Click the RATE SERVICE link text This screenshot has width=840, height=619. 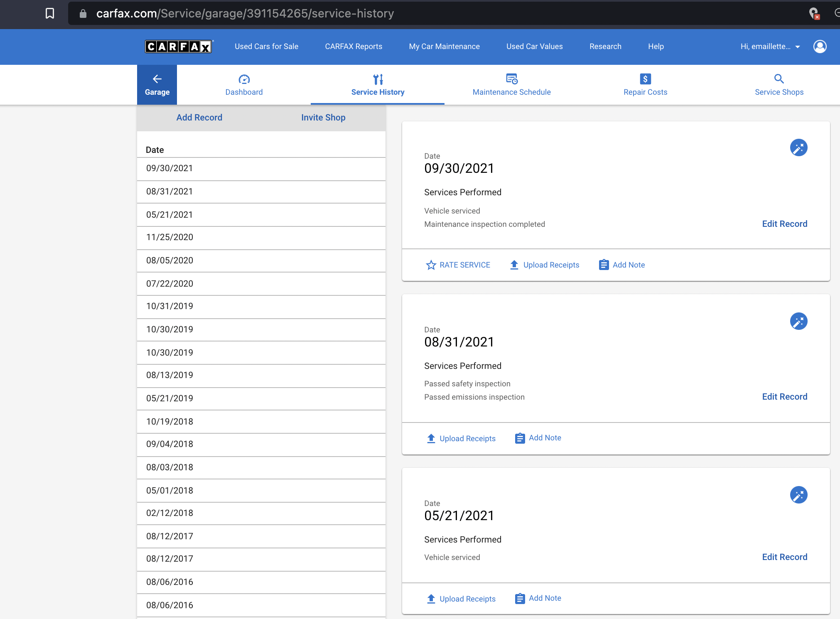point(465,265)
